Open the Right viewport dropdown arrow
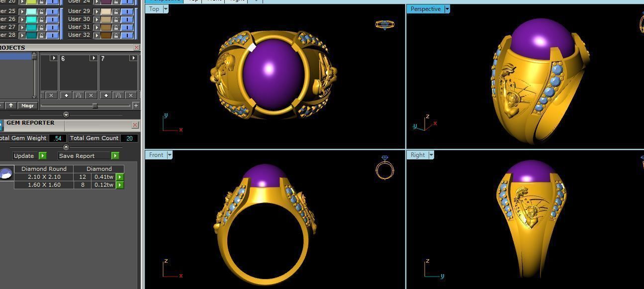Image resolution: width=644 pixels, height=289 pixels. click(431, 155)
